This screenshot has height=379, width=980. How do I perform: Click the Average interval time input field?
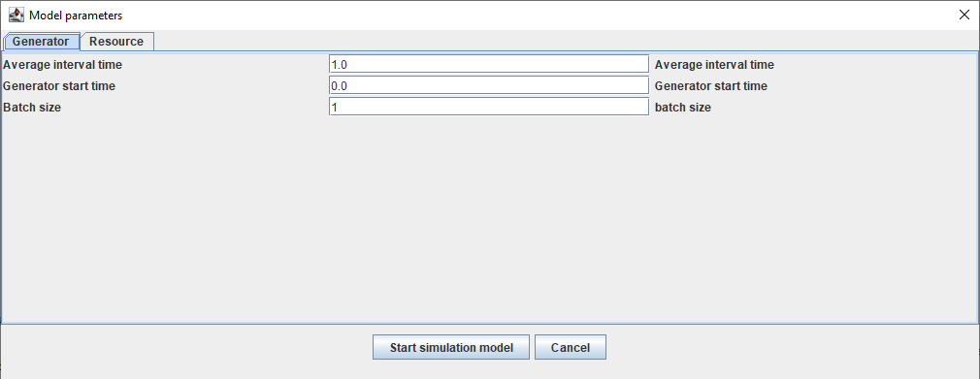[x=489, y=64]
